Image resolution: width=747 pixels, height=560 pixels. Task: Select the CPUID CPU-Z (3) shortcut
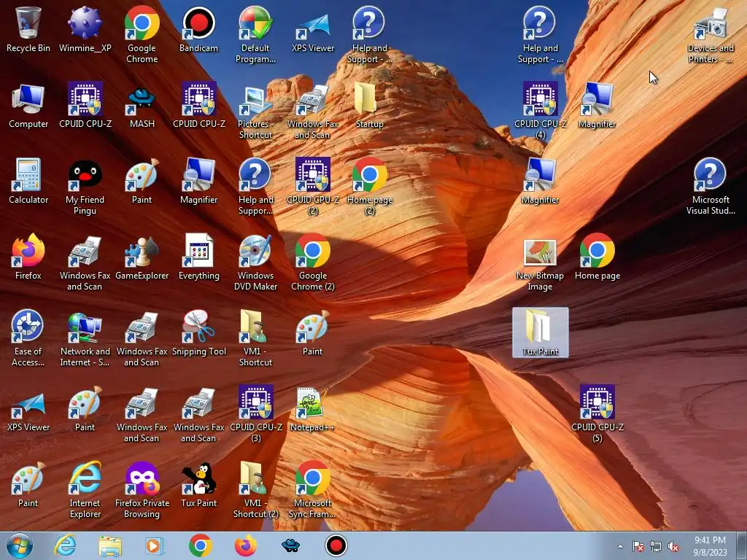click(255, 414)
